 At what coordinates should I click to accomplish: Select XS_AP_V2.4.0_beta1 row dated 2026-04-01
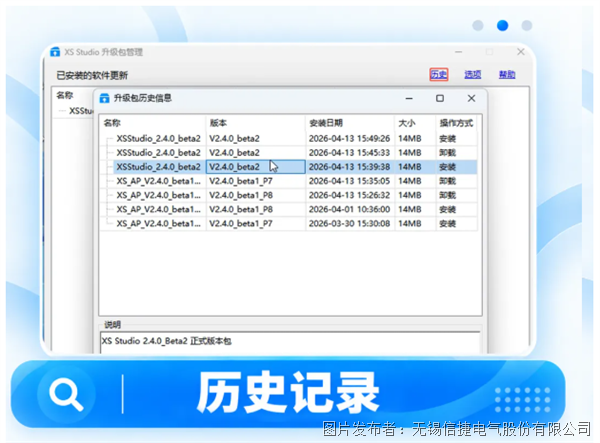pyautogui.click(x=289, y=209)
